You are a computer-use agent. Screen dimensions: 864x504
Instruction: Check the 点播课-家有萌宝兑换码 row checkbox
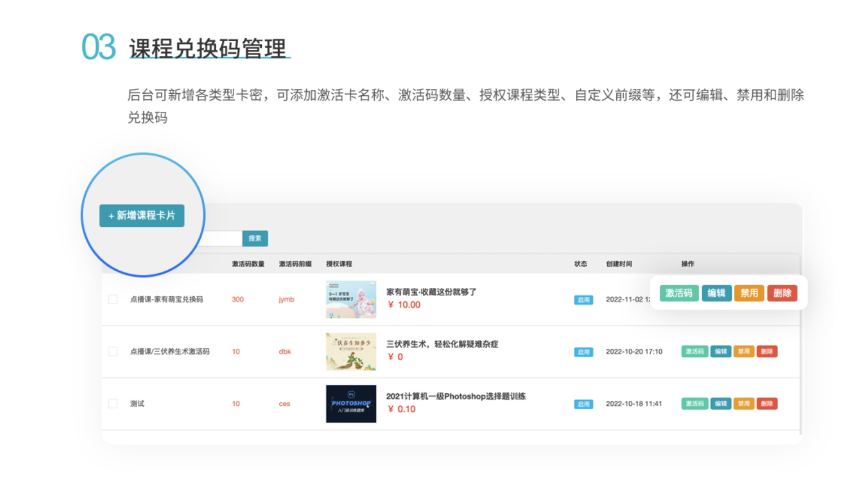[113, 300]
